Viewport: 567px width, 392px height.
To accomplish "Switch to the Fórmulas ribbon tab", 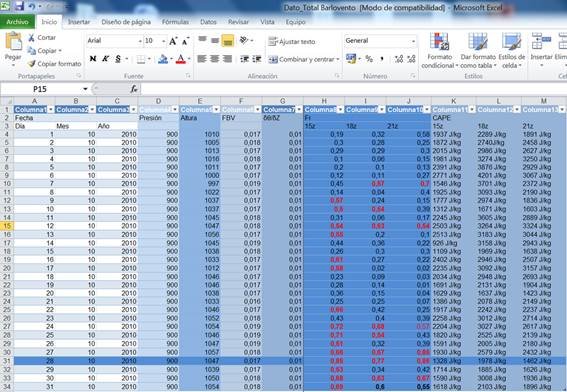I will 175,22.
